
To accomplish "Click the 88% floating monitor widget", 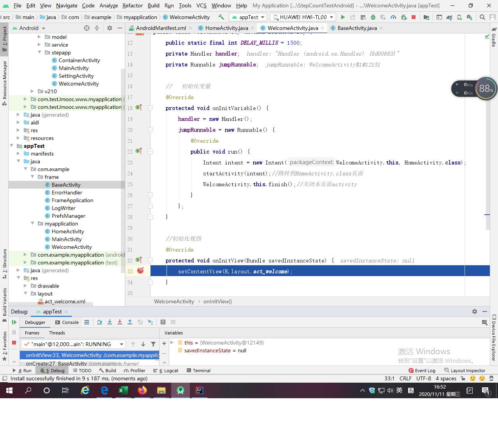I will point(486,89).
